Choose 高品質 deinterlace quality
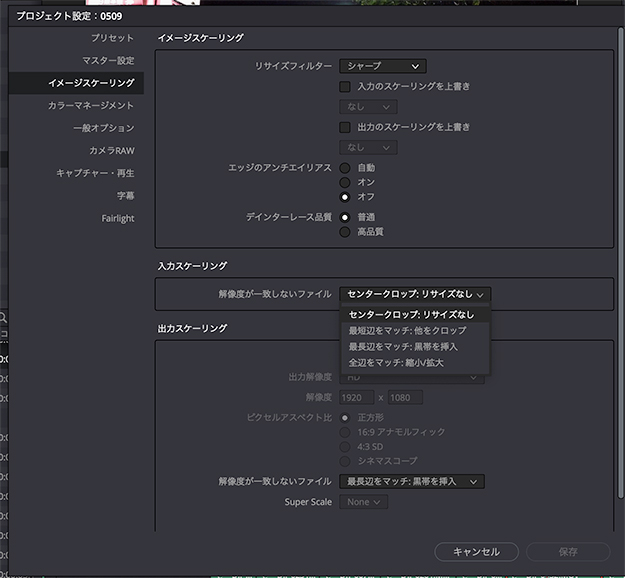Screen dimensions: 625x578 point(345,232)
